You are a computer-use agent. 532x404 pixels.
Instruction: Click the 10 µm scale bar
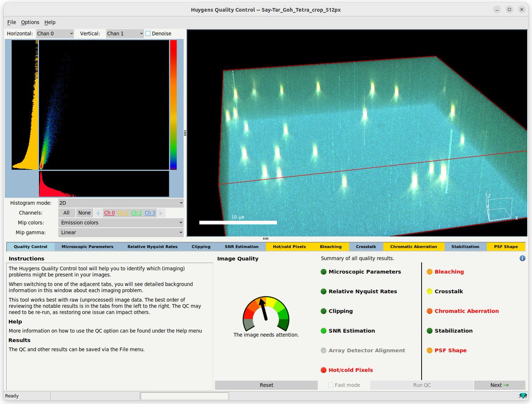point(238,222)
